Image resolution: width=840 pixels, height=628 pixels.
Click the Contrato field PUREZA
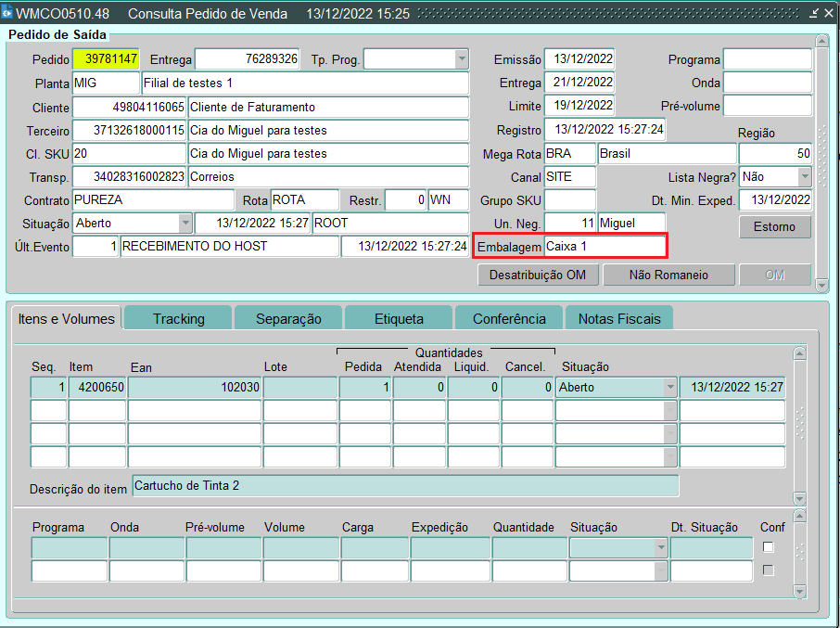(153, 199)
